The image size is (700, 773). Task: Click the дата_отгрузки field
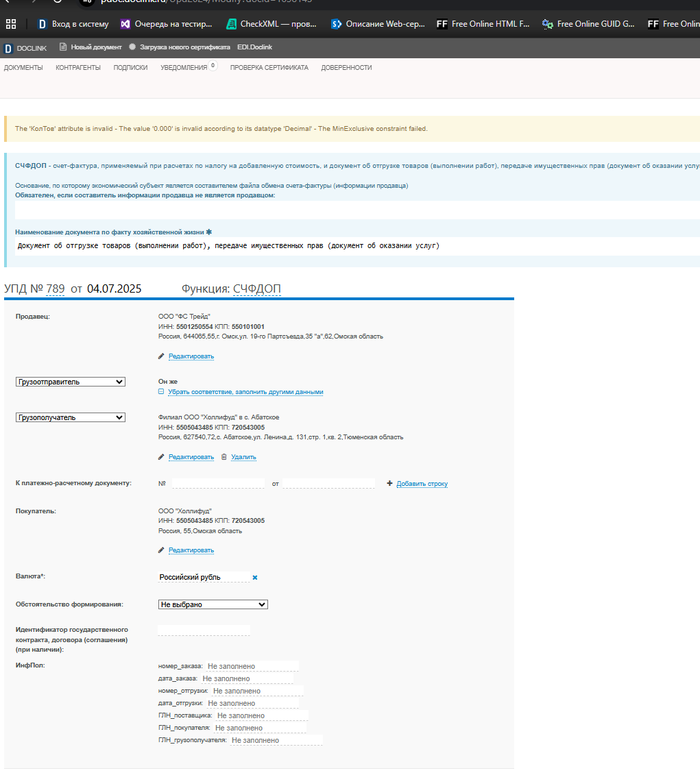[252, 704]
